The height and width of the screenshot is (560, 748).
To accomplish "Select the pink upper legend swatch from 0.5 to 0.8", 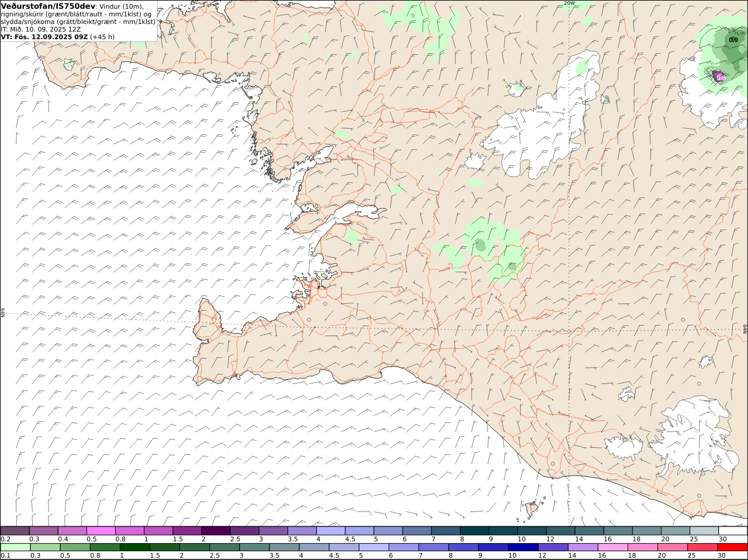I will [x=101, y=530].
